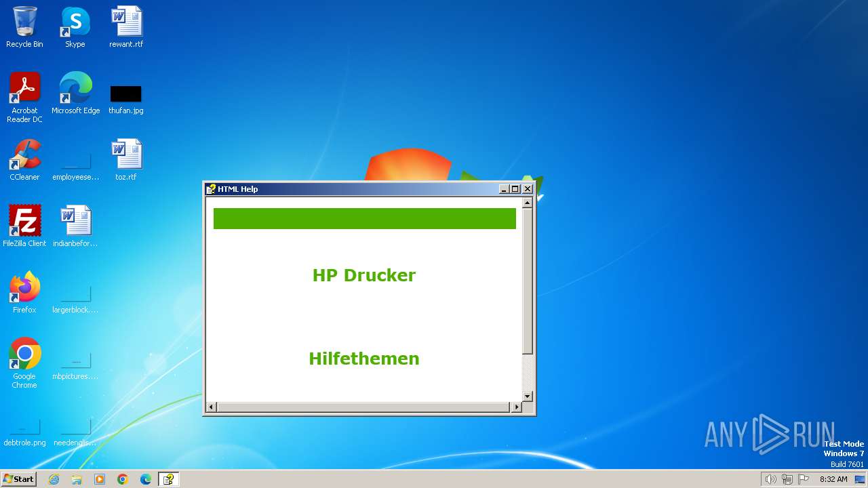Launch the CCleaner desktop shortcut

pyautogui.click(x=24, y=159)
